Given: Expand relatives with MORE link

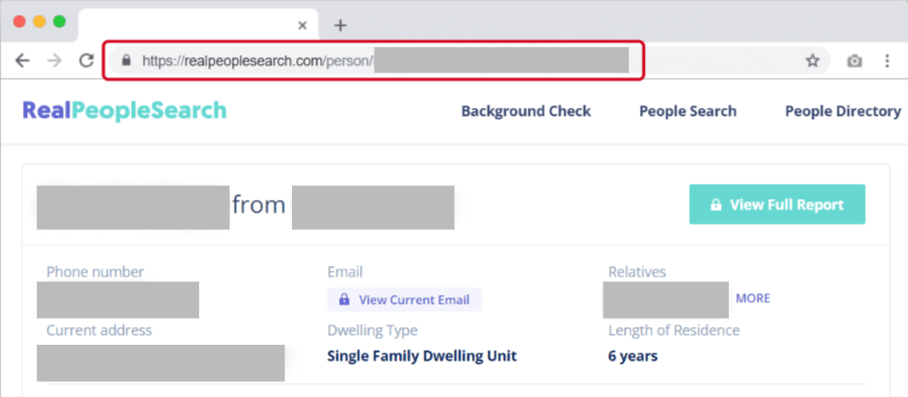Looking at the screenshot, I should 753,299.
